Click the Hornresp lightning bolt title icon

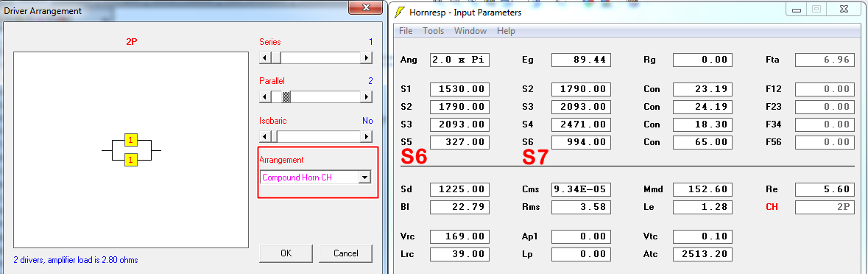tap(401, 12)
